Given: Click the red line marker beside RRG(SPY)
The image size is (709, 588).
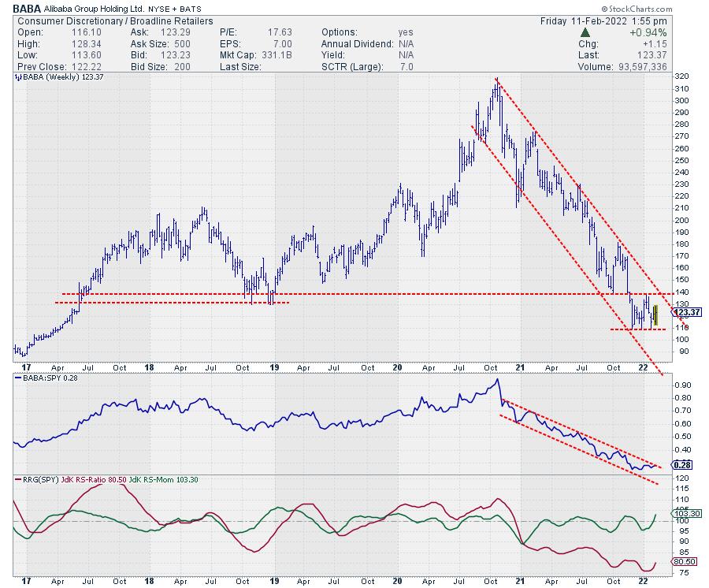Looking at the screenshot, I should point(17,480).
